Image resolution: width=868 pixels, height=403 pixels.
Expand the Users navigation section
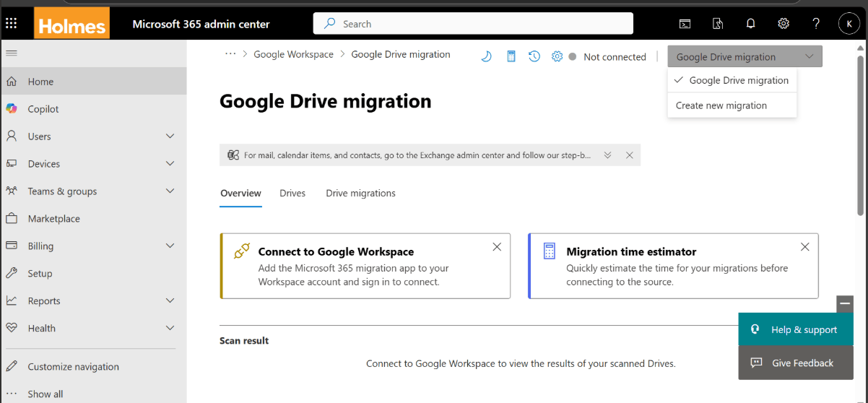pos(170,136)
